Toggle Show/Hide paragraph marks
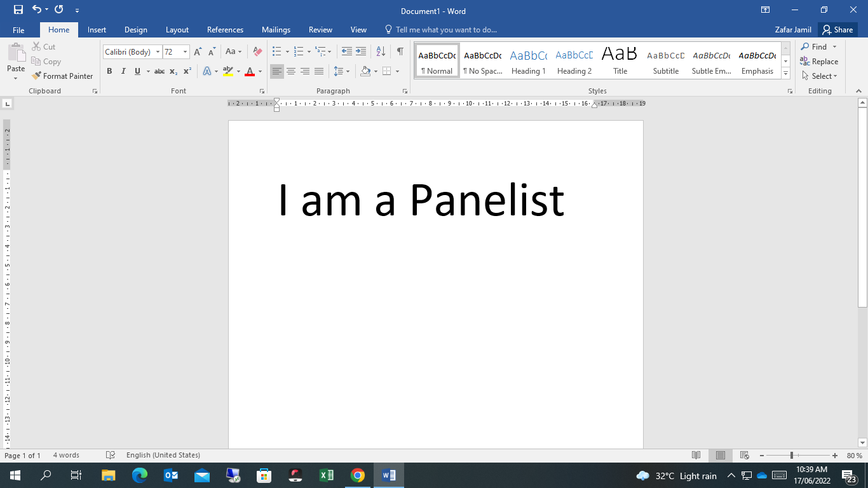The width and height of the screenshot is (868, 488). [400, 51]
